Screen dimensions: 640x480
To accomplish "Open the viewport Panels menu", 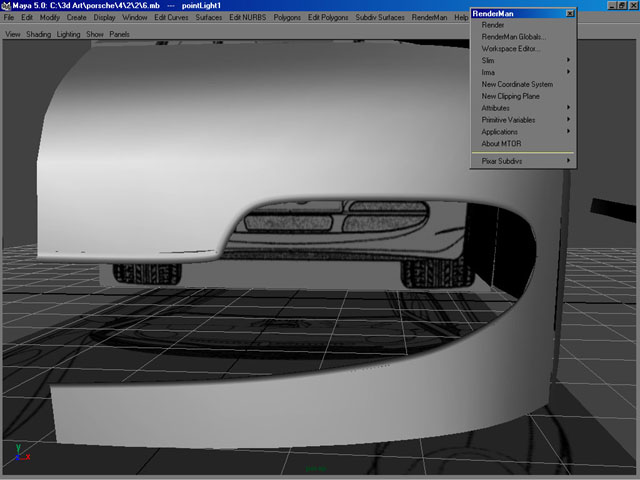I will click(120, 34).
